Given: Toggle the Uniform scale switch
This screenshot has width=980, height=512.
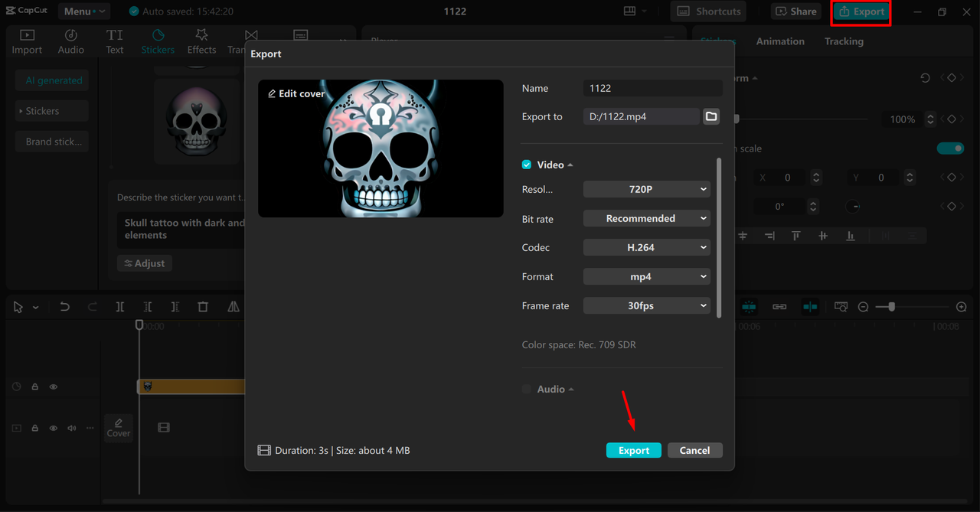Looking at the screenshot, I should [950, 148].
